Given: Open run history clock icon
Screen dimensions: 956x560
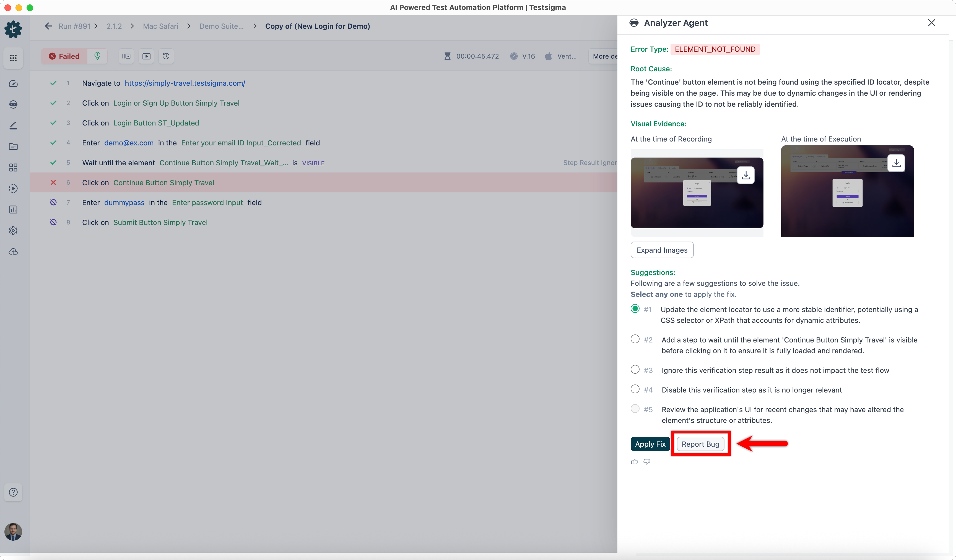Looking at the screenshot, I should tap(166, 56).
